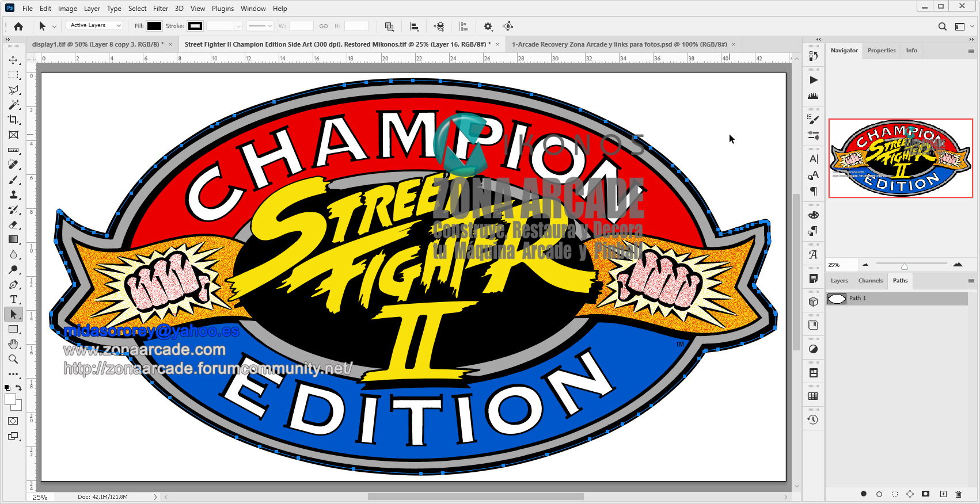Switch to the display1.tif document tab
The image size is (980, 504).
98,44
